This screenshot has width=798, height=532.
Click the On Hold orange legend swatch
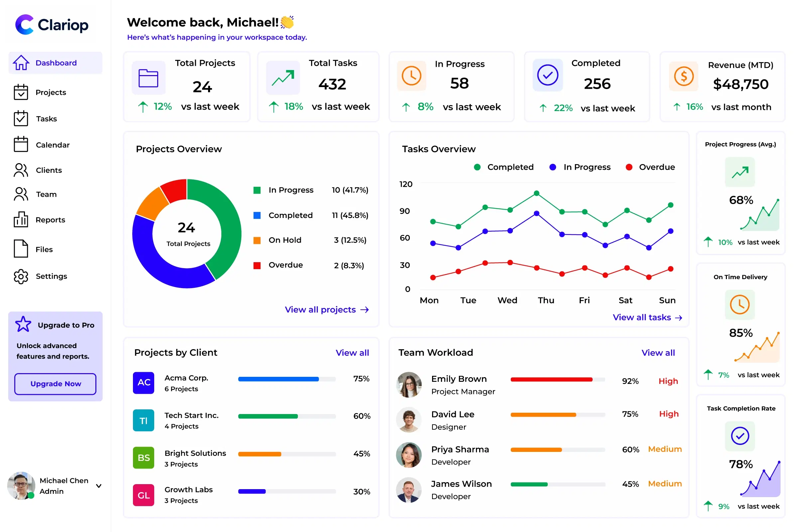pos(257,240)
